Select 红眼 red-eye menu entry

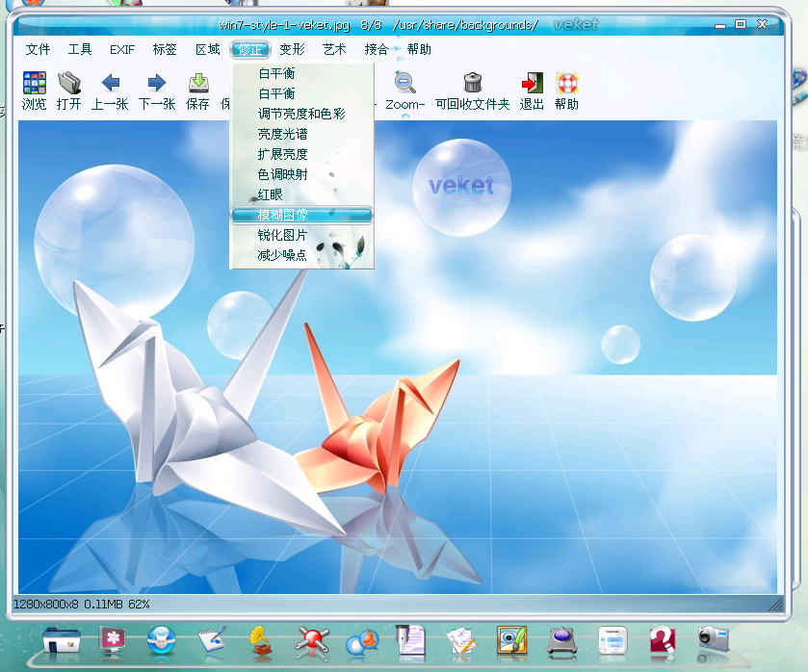click(302, 194)
